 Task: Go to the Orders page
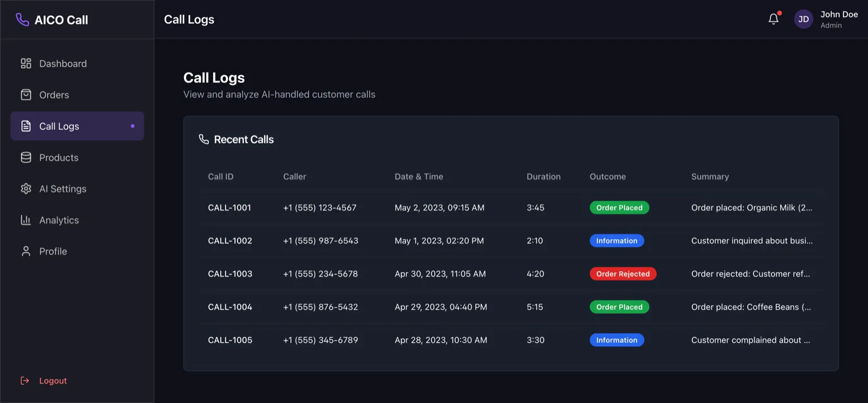click(77, 95)
